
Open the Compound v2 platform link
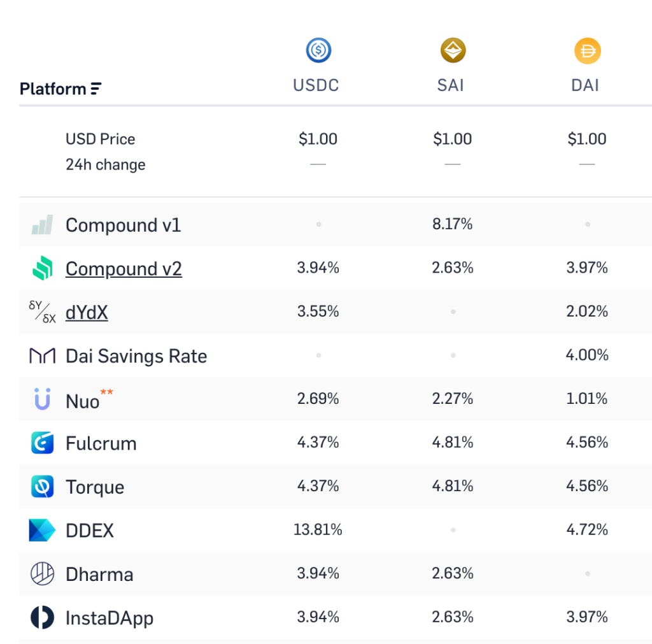pyautogui.click(x=124, y=268)
